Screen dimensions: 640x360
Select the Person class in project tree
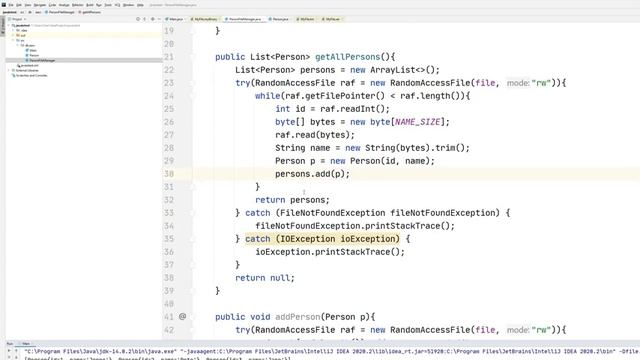pyautogui.click(x=34, y=55)
